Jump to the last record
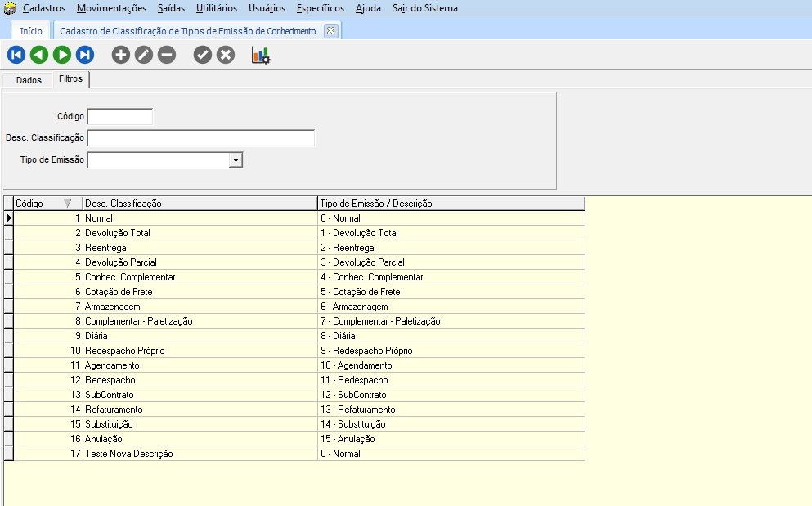The height and width of the screenshot is (506, 812). [x=85, y=55]
